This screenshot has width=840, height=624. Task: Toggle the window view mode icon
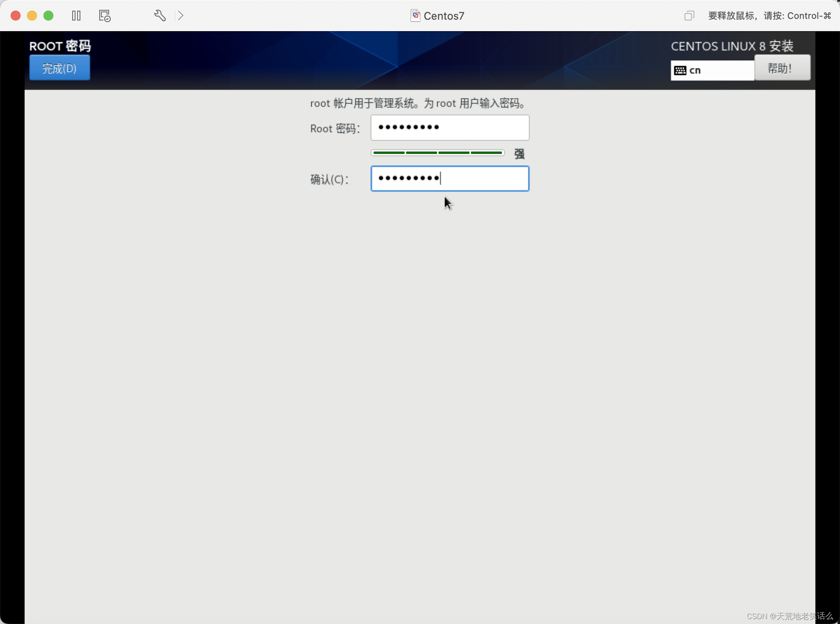click(689, 16)
